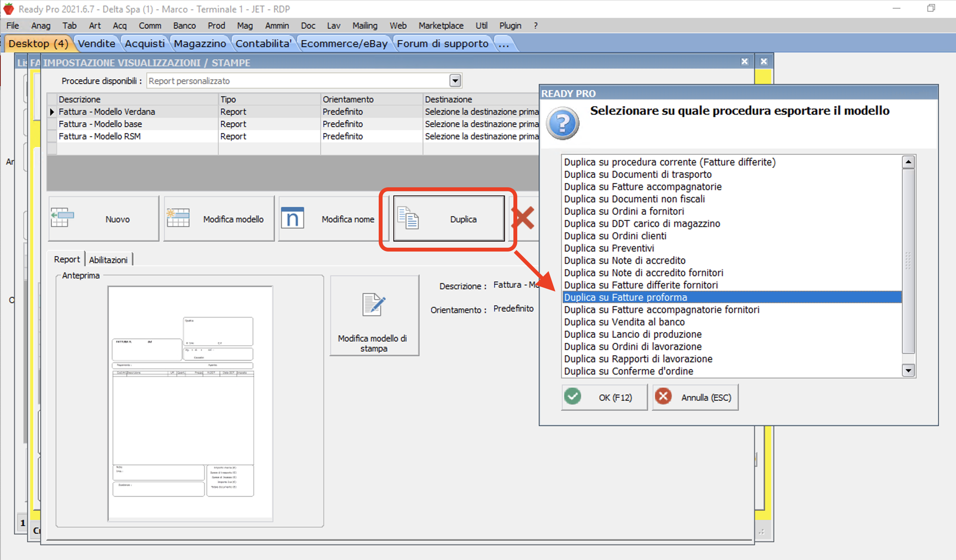Select the Desktop (4) tab
This screenshot has width=956, height=560.
click(38, 43)
